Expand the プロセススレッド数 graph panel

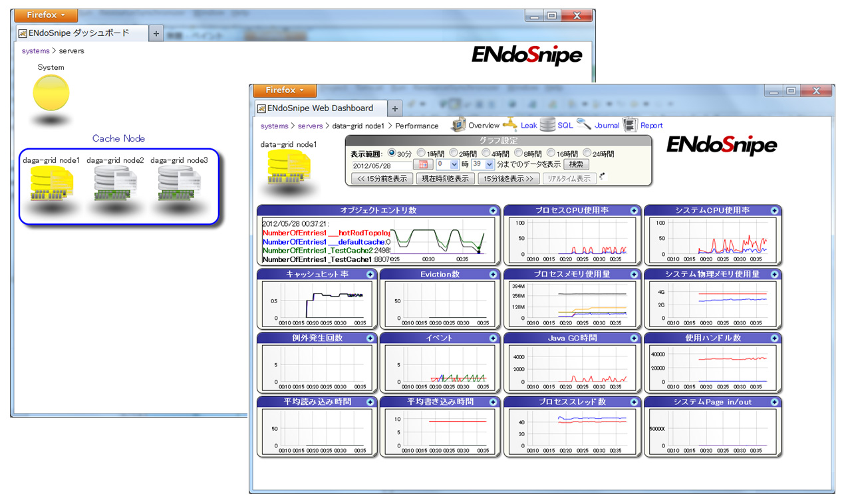(634, 402)
